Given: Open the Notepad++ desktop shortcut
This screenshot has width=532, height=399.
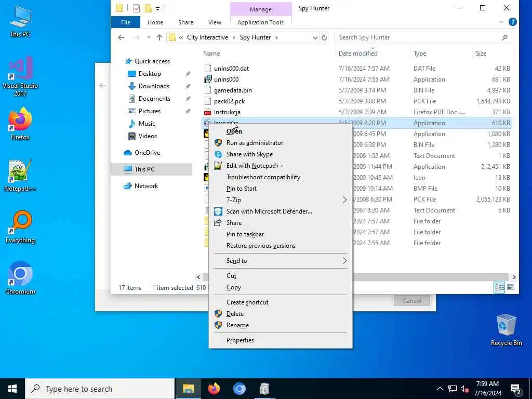Looking at the screenshot, I should click(20, 176).
